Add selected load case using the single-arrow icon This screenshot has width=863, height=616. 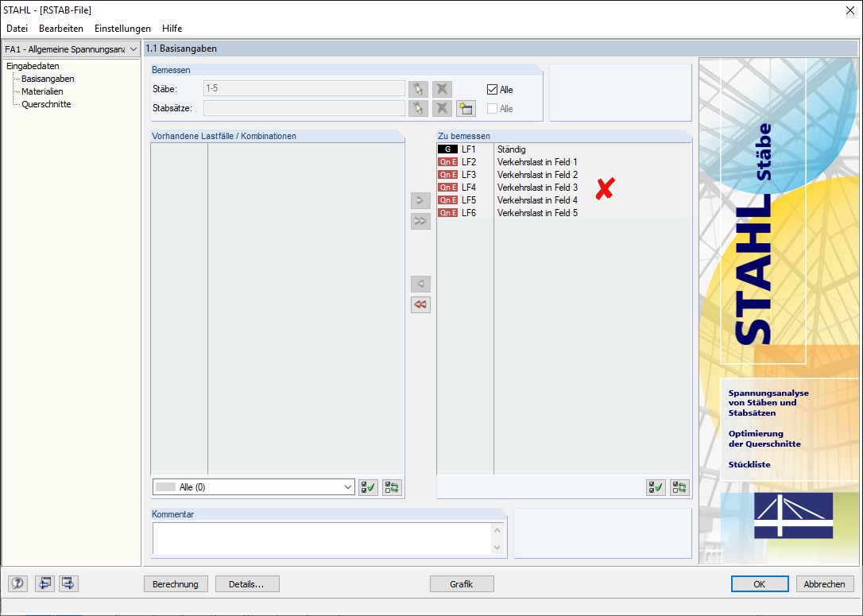tap(420, 200)
